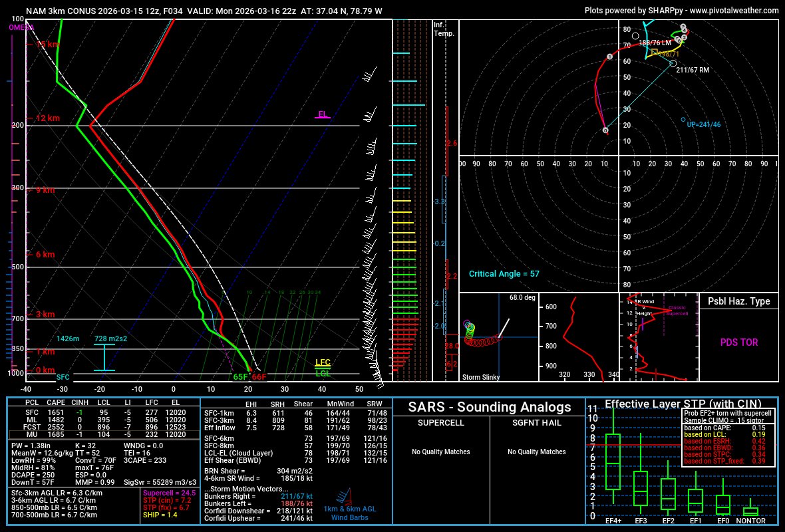
Task: Select the SRH column header in kinematics table
Action: point(277,404)
